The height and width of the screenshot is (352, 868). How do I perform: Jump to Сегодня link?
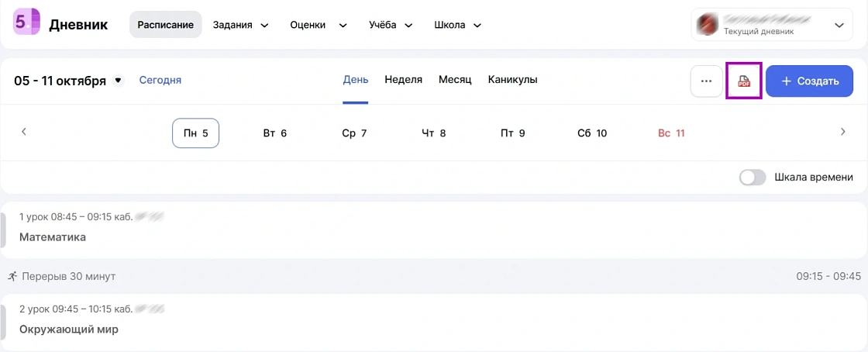click(160, 81)
